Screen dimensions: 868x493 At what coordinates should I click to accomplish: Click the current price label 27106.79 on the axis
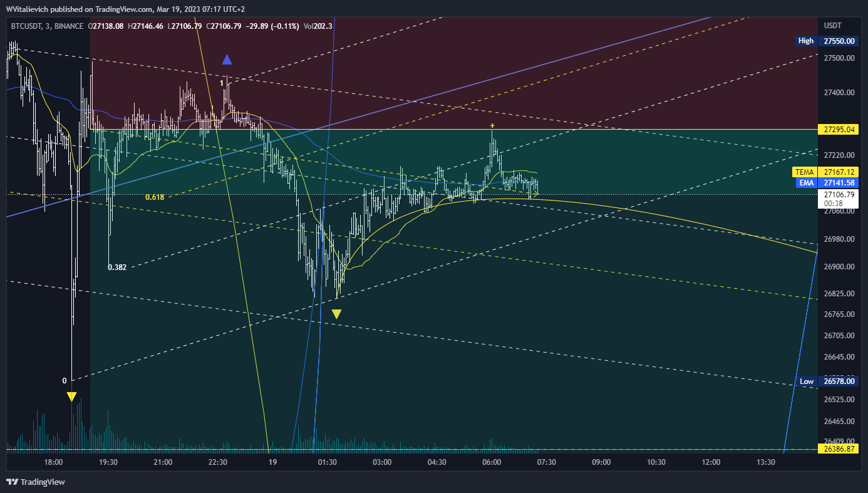[839, 195]
